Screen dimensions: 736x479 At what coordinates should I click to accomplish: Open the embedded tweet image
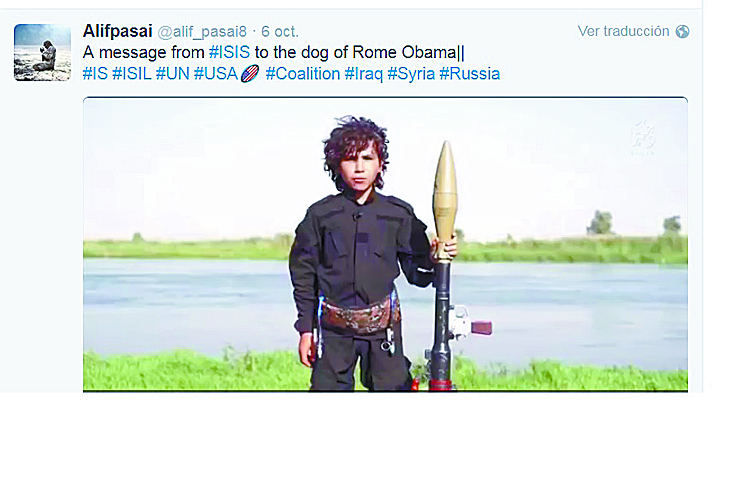pos(385,244)
